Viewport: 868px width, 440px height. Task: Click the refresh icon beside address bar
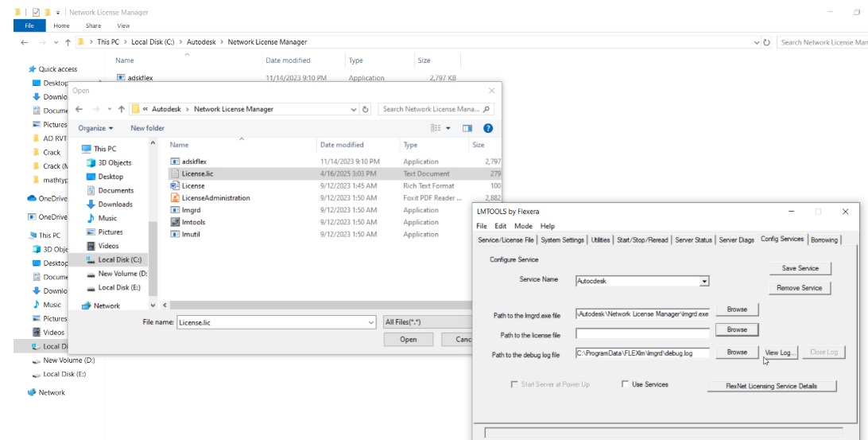tap(365, 109)
